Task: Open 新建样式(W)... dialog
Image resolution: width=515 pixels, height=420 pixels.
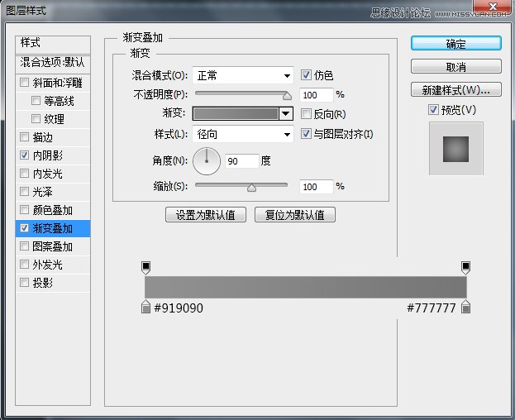Action: pyautogui.click(x=455, y=89)
